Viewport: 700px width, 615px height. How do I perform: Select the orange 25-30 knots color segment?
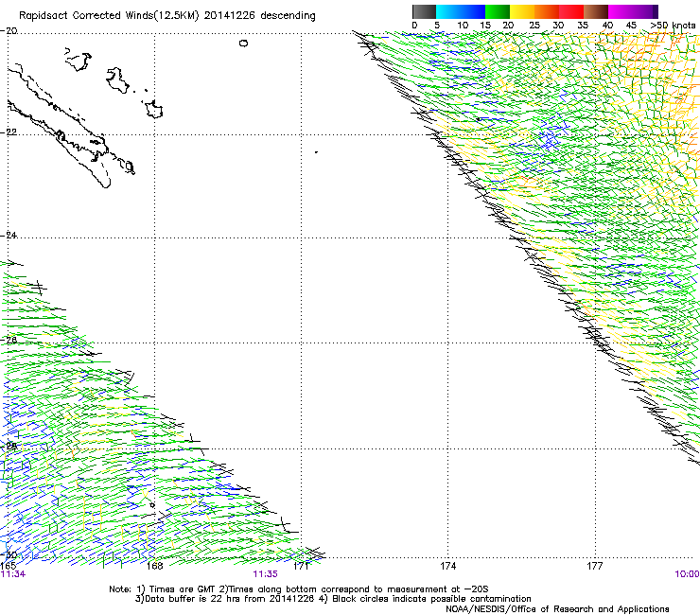click(x=547, y=11)
